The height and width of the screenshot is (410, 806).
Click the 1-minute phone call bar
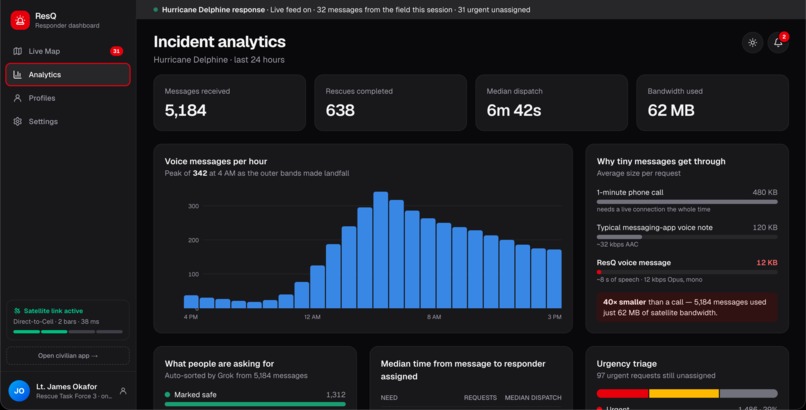pyautogui.click(x=687, y=202)
